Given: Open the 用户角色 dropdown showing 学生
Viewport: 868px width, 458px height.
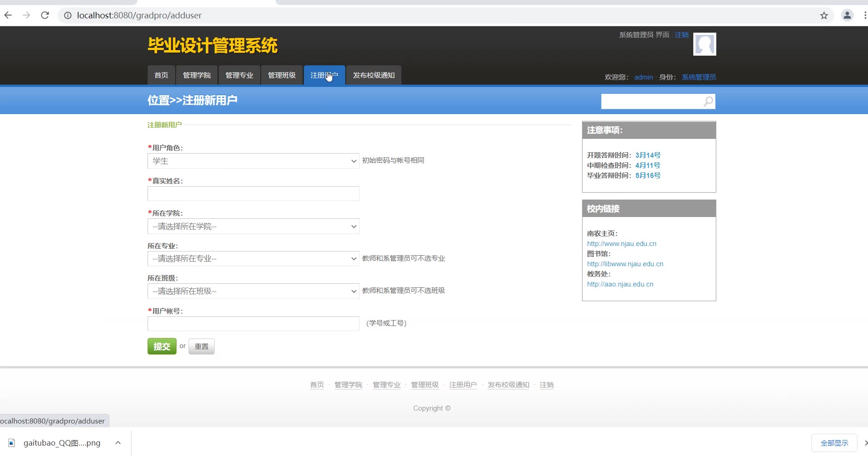Looking at the screenshot, I should (x=253, y=161).
